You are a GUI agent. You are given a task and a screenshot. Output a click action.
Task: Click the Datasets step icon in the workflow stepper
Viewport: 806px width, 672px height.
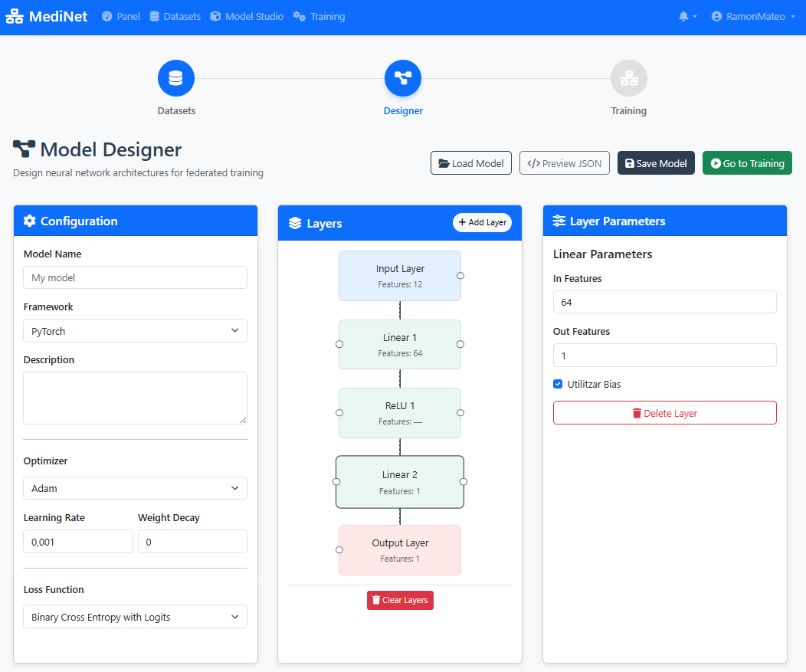tap(175, 77)
